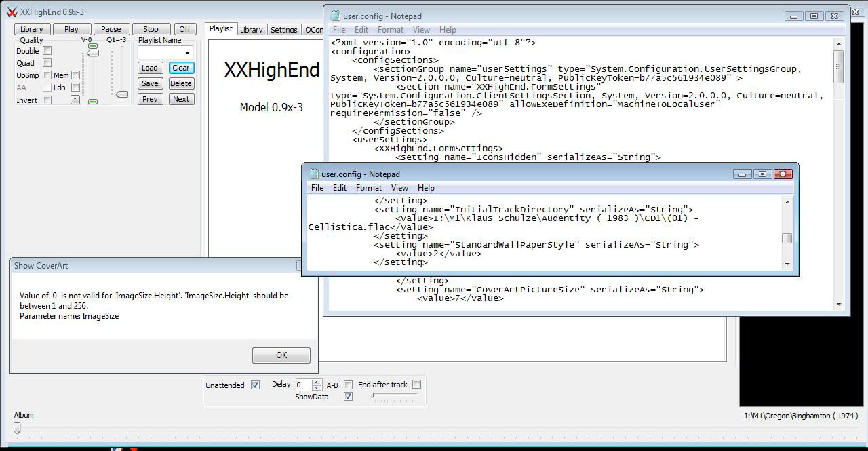Turn off the ShowData checkbox
The width and height of the screenshot is (868, 451).
(x=348, y=397)
